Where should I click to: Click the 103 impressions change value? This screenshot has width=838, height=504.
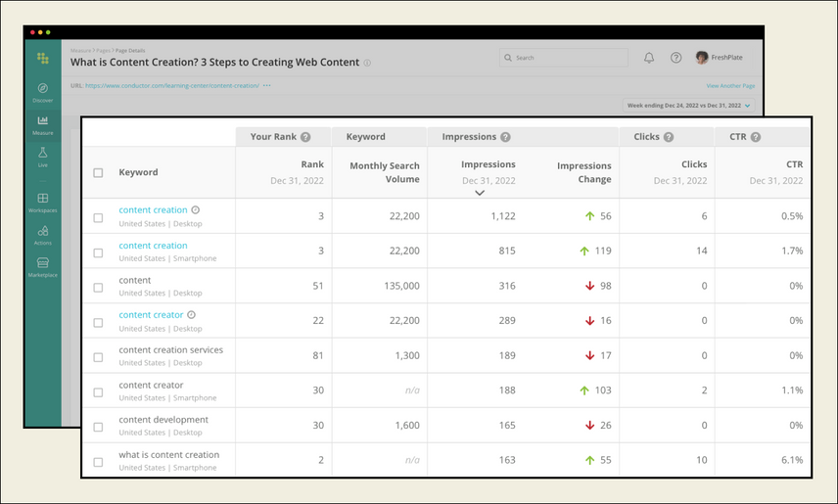click(603, 390)
